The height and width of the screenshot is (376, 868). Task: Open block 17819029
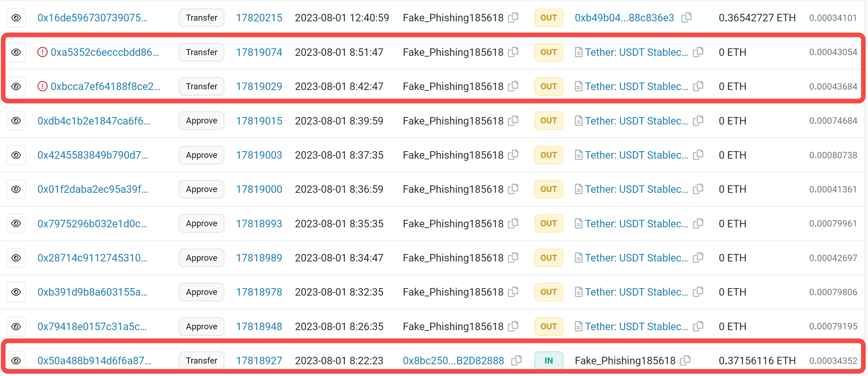point(259,86)
